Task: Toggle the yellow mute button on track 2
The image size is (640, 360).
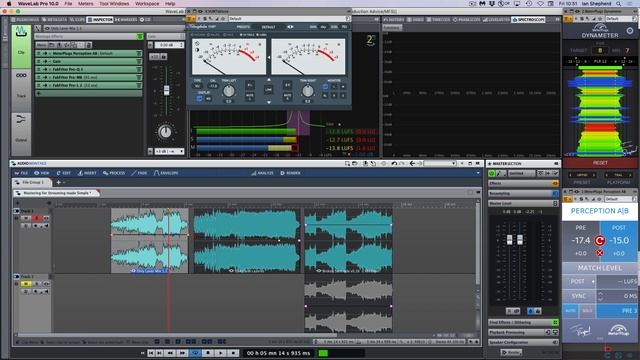Action: pyautogui.click(x=26, y=284)
